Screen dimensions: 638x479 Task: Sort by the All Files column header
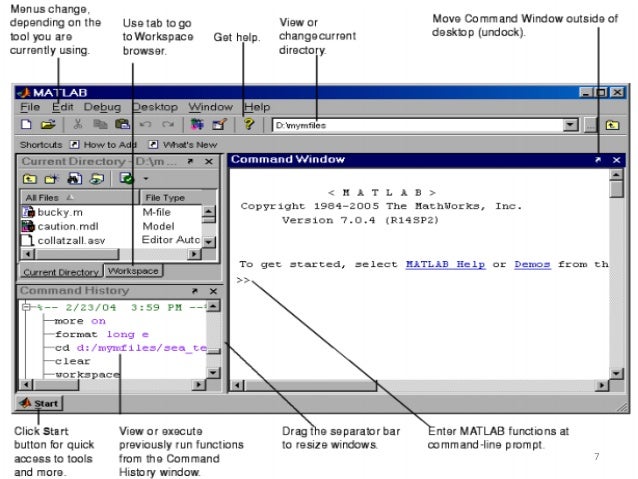[79, 197]
